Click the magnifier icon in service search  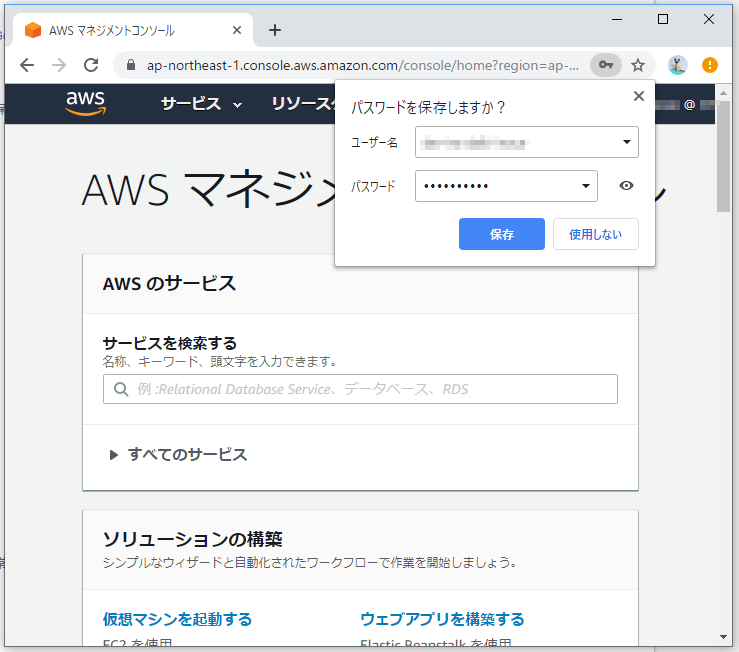tap(121, 389)
